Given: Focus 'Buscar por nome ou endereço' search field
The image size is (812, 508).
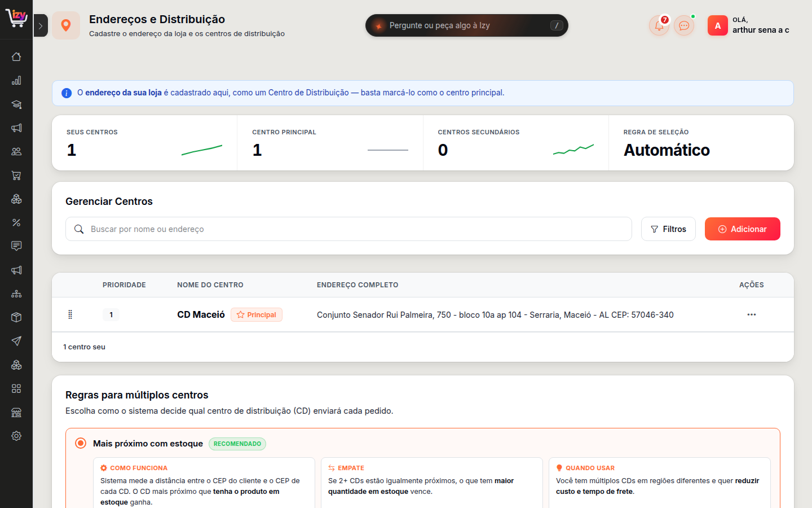Looking at the screenshot, I should [348, 229].
